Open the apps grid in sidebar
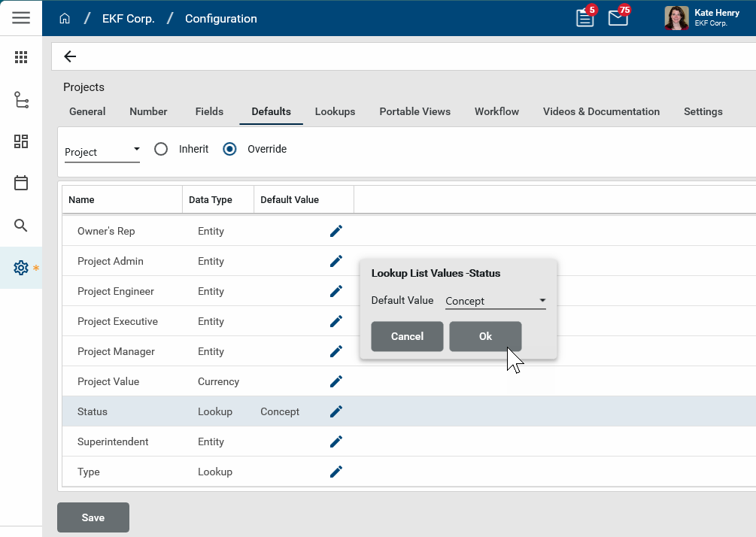756x537 pixels. pyautogui.click(x=21, y=57)
